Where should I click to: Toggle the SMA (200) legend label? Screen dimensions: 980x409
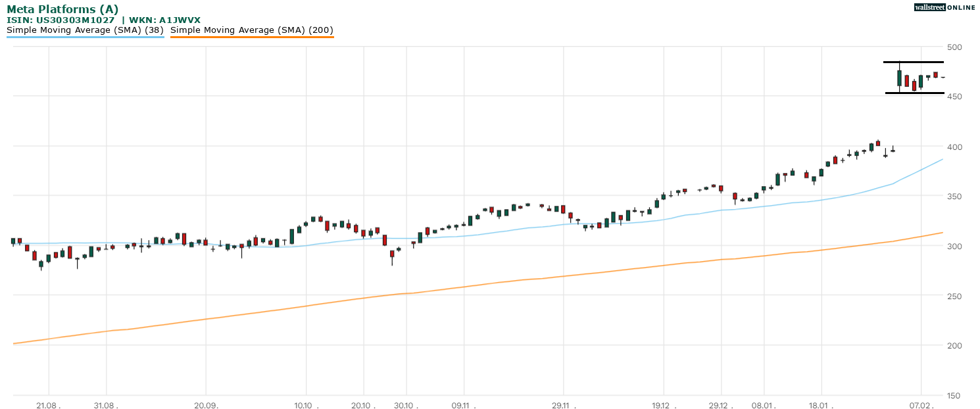[x=251, y=30]
